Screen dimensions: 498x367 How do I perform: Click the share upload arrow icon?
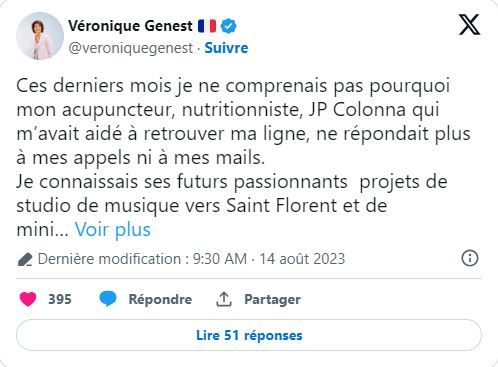click(x=224, y=299)
